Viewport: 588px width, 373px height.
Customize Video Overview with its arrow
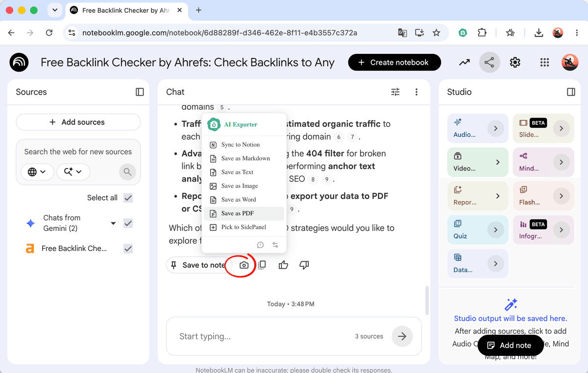498,162
